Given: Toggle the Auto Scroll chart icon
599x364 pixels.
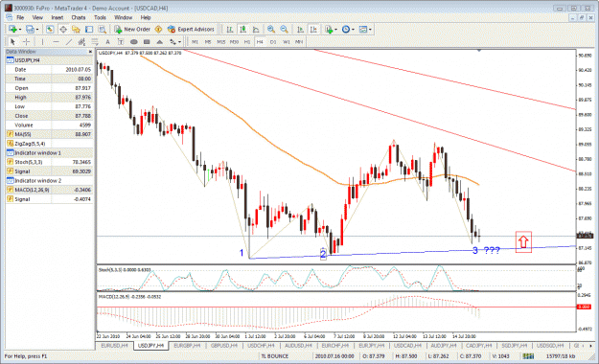Looking at the screenshot, I should 301,29.
